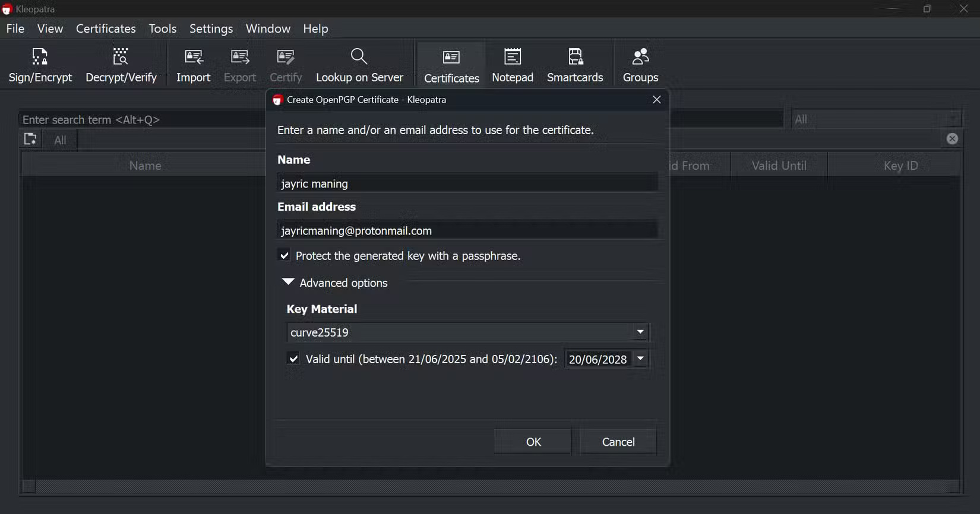Toggle the Valid until checkbox
The width and height of the screenshot is (980, 514).
pos(293,359)
